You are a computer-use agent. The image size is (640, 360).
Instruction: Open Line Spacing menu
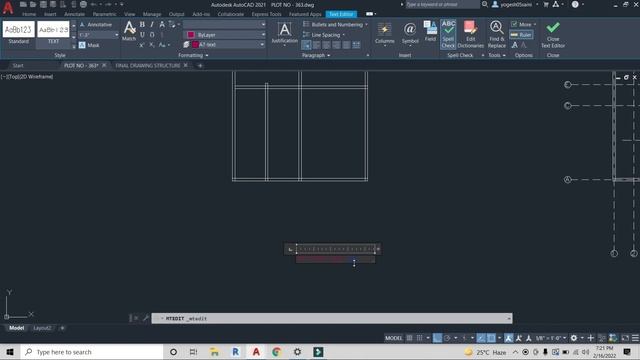point(324,35)
